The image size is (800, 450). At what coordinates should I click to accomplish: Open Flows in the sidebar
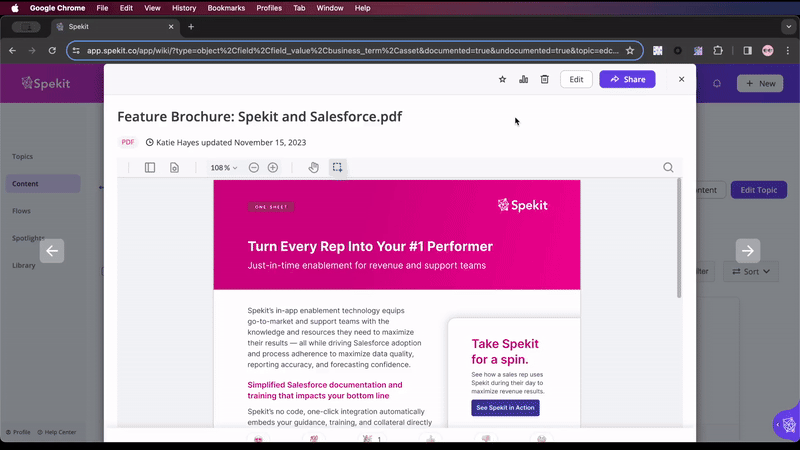pyautogui.click(x=21, y=211)
